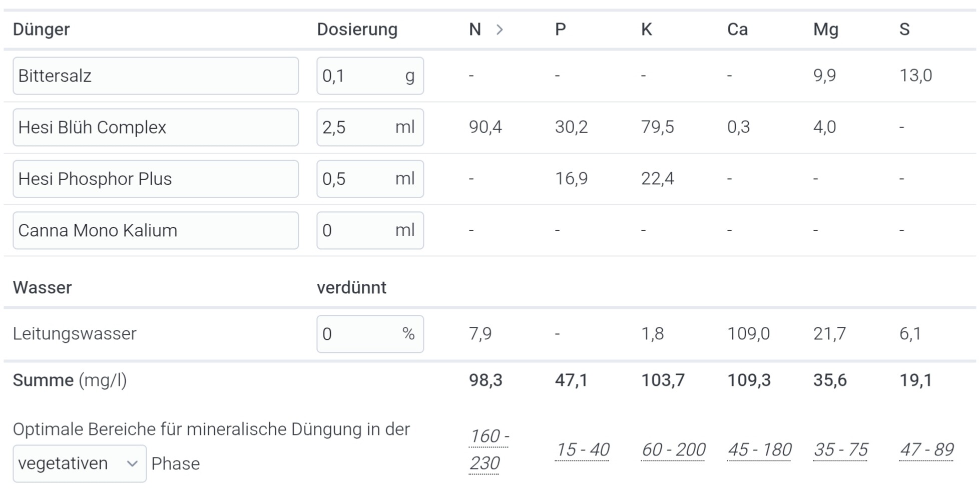Screen dimensions: 980x496
Task: Click the optimal K range 60 - 200
Action: click(673, 449)
